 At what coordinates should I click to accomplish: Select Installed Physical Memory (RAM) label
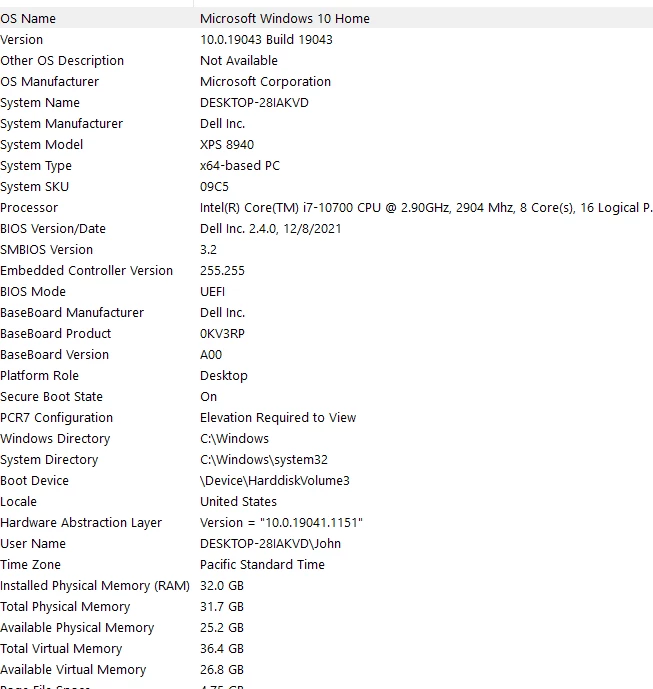[x=95, y=586]
